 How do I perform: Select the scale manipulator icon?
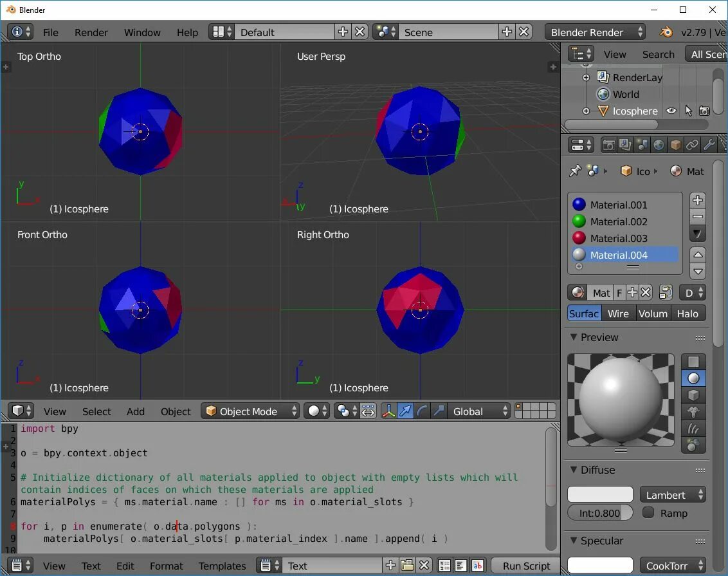pyautogui.click(x=439, y=411)
